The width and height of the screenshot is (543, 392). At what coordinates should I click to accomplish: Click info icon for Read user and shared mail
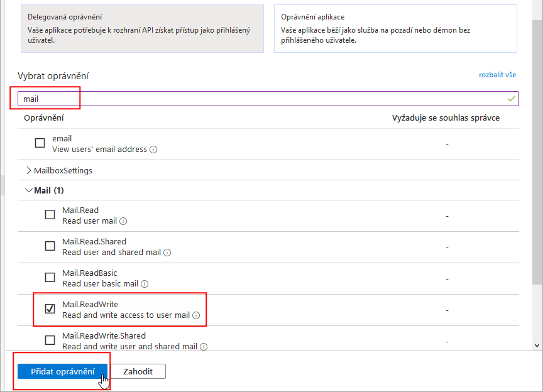click(167, 253)
